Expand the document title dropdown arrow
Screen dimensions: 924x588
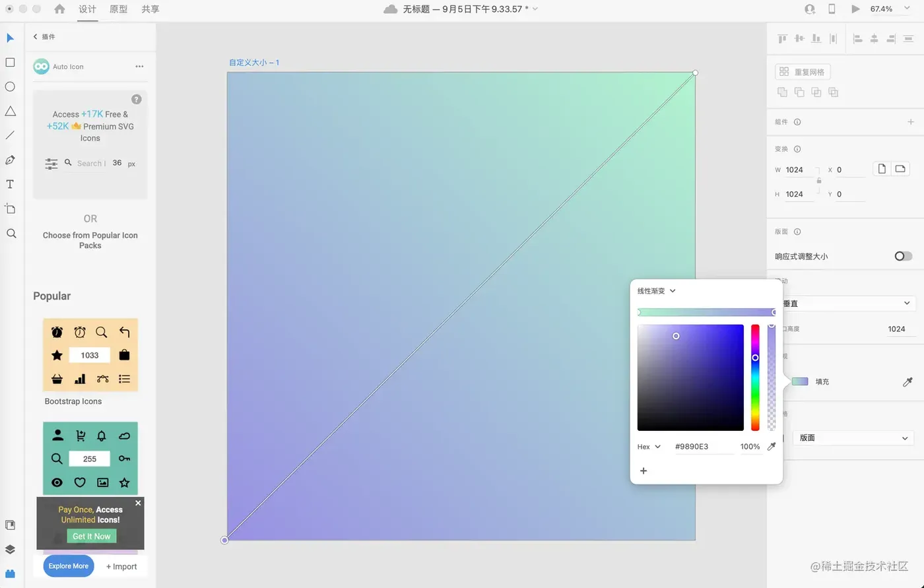click(535, 9)
